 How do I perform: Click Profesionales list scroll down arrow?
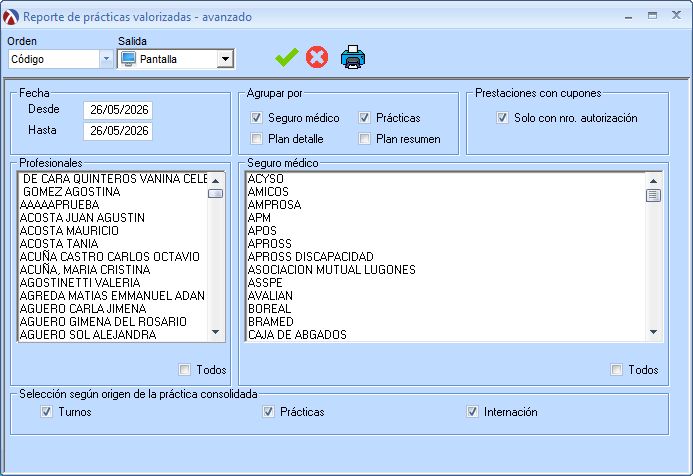(216, 332)
